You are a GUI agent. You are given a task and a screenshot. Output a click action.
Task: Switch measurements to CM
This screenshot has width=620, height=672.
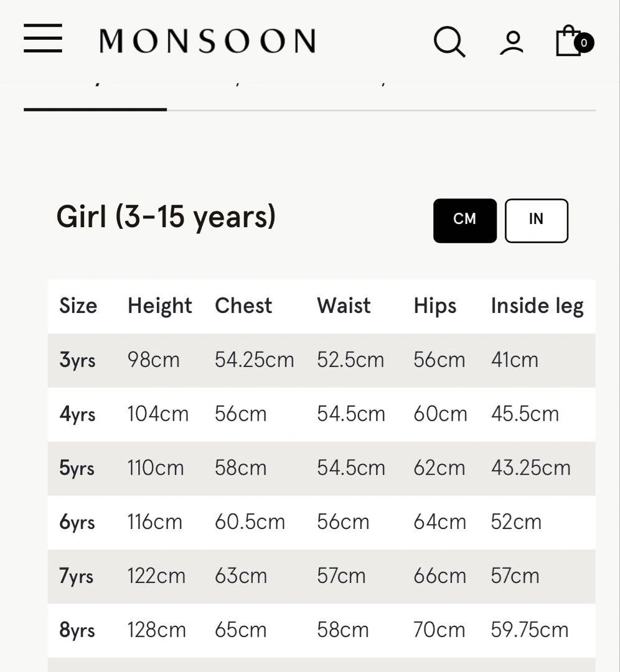pyautogui.click(x=465, y=221)
